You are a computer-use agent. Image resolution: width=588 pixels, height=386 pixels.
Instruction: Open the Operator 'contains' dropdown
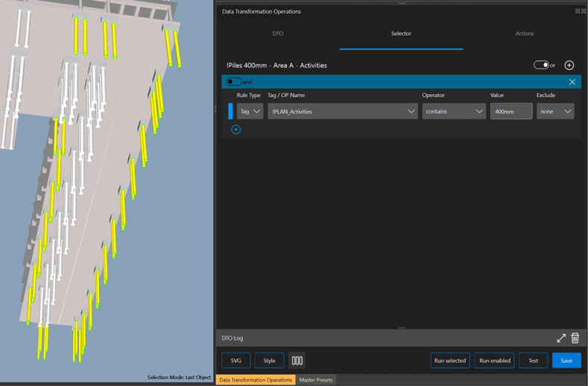click(x=454, y=111)
